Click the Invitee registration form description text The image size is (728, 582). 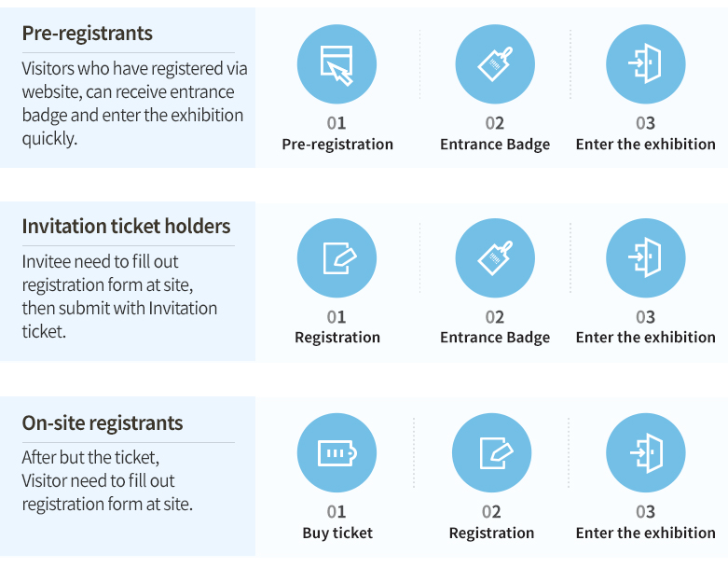coord(119,297)
